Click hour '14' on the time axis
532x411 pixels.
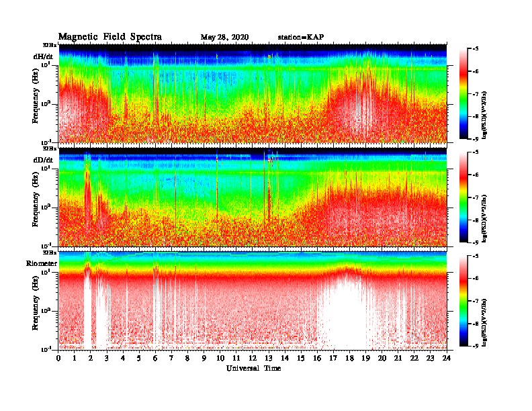285,358
